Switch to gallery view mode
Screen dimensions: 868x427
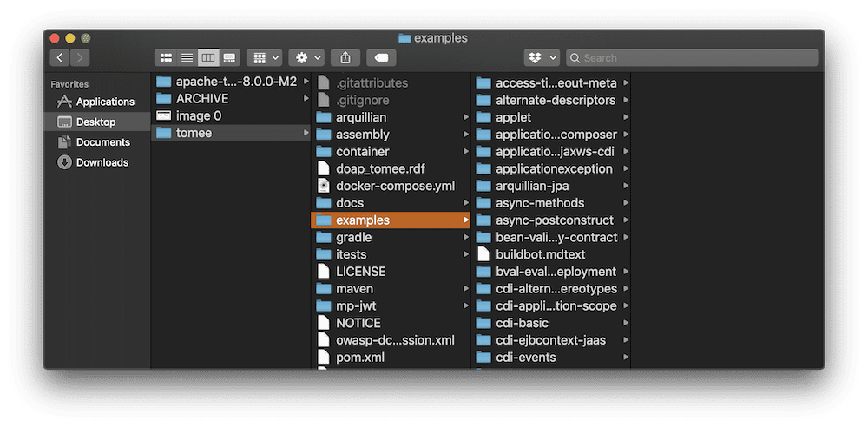tap(229, 57)
